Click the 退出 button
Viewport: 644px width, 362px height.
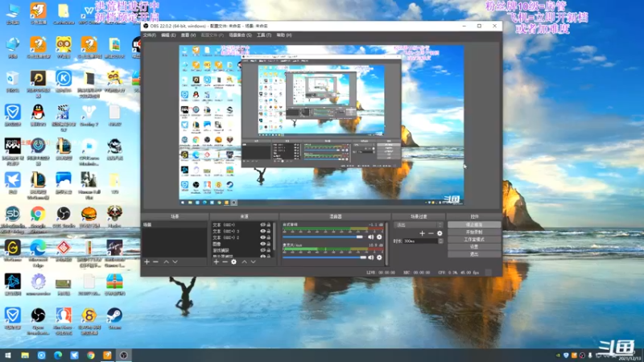pyautogui.click(x=474, y=254)
